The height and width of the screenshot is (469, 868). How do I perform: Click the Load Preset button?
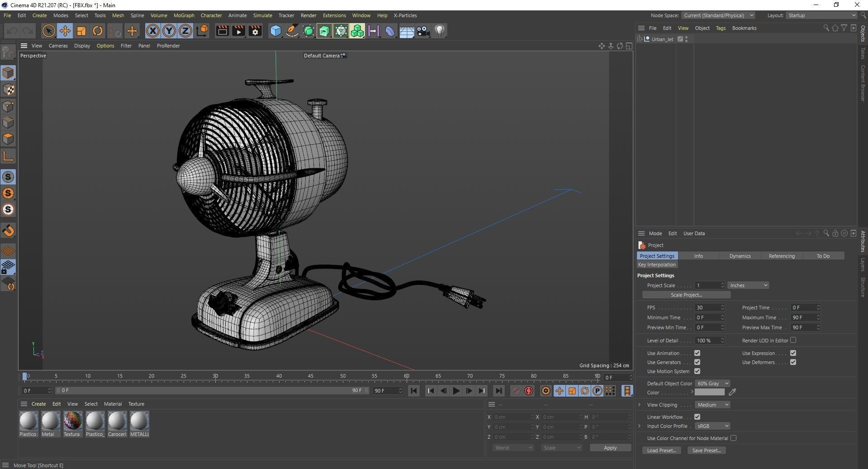[x=661, y=450]
